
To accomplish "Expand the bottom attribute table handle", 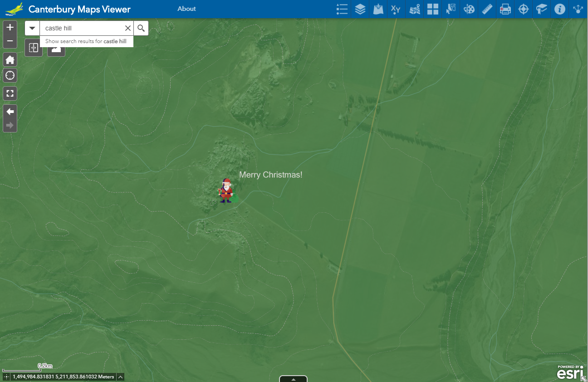I will click(294, 379).
